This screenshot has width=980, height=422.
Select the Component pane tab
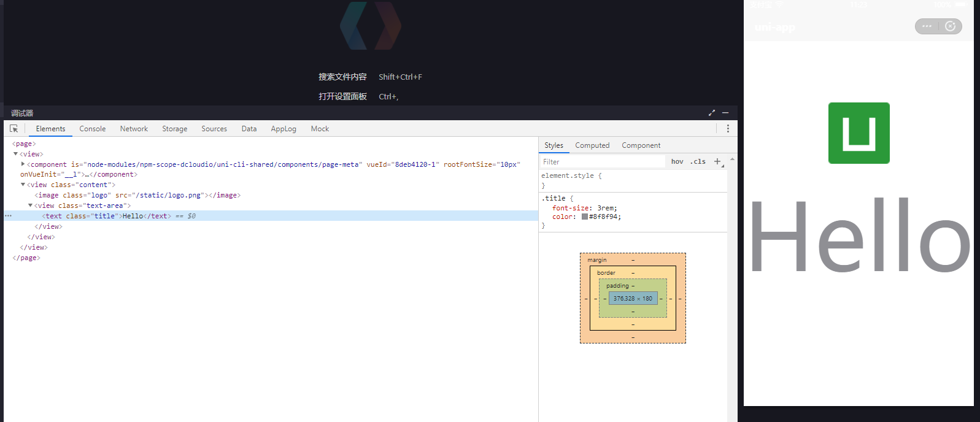[641, 145]
